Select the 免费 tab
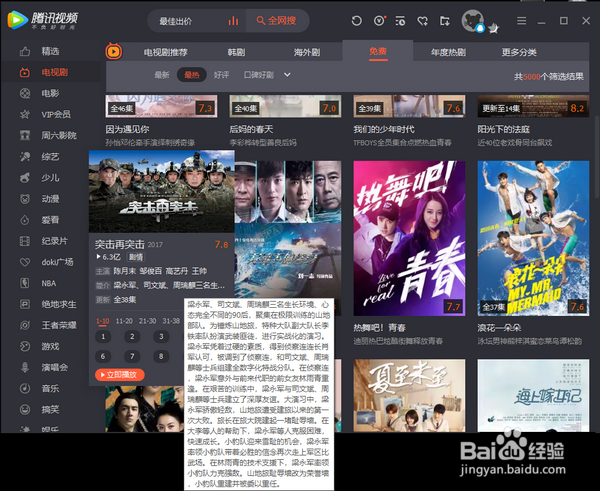This screenshot has height=491, width=600. click(x=378, y=51)
